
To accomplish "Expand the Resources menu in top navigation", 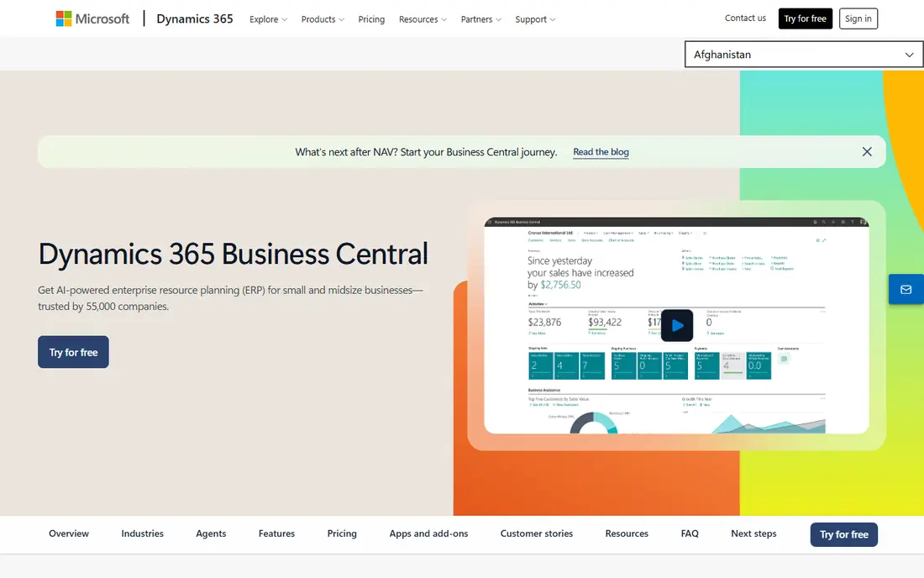I will point(423,19).
